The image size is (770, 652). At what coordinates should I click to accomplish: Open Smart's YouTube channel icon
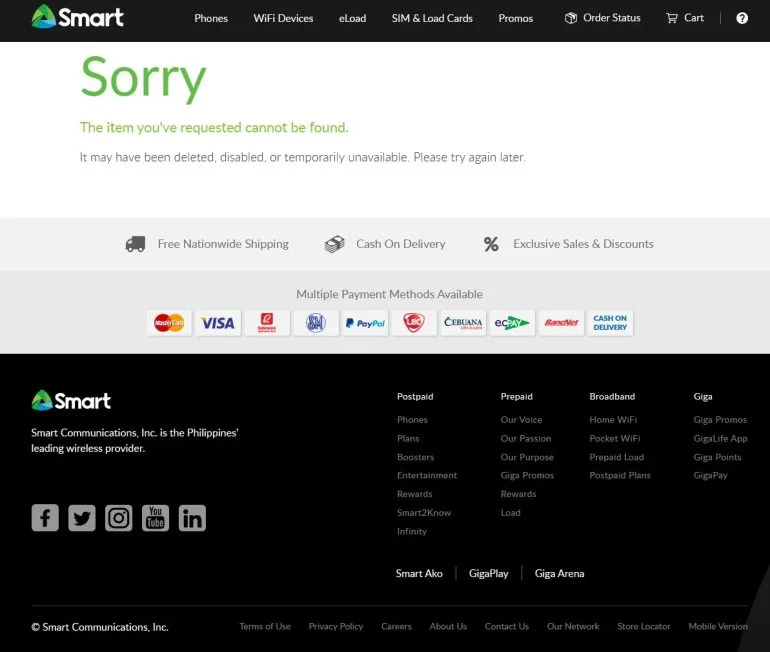[x=155, y=517]
